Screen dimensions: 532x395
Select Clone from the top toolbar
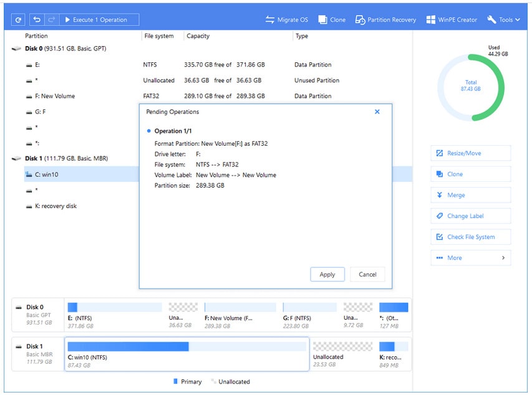tap(332, 19)
